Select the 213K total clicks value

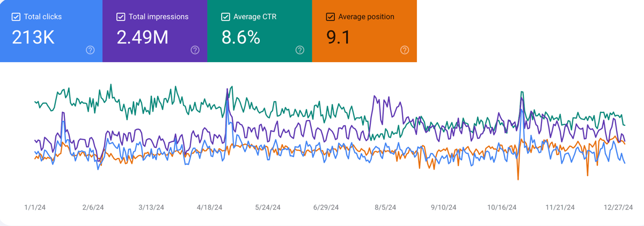click(33, 37)
